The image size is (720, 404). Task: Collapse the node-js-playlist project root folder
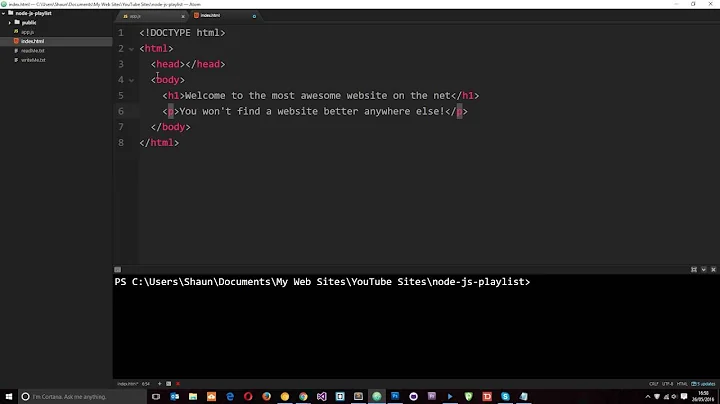point(4,13)
